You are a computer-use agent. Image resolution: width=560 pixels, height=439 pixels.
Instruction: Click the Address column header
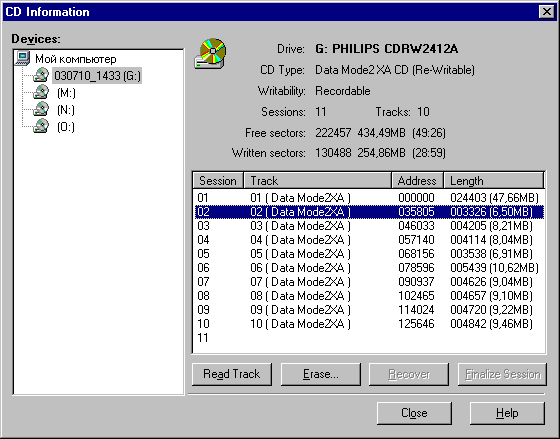(x=418, y=180)
